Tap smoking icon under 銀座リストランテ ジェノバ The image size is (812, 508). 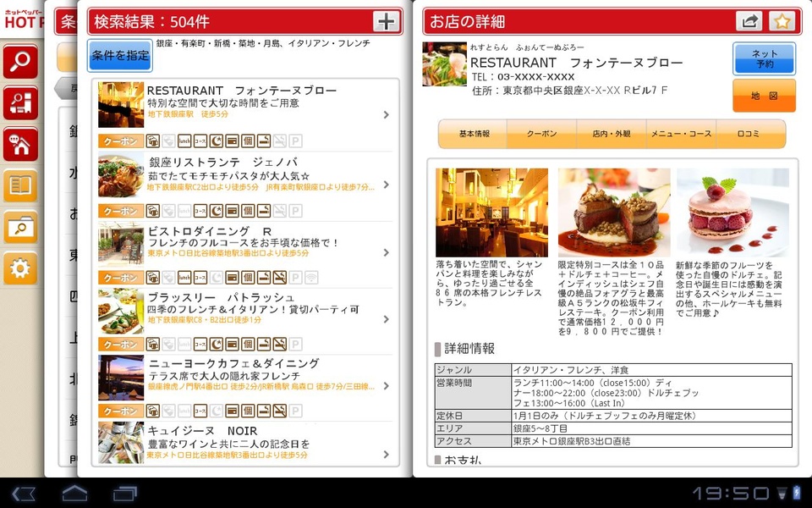(264, 211)
